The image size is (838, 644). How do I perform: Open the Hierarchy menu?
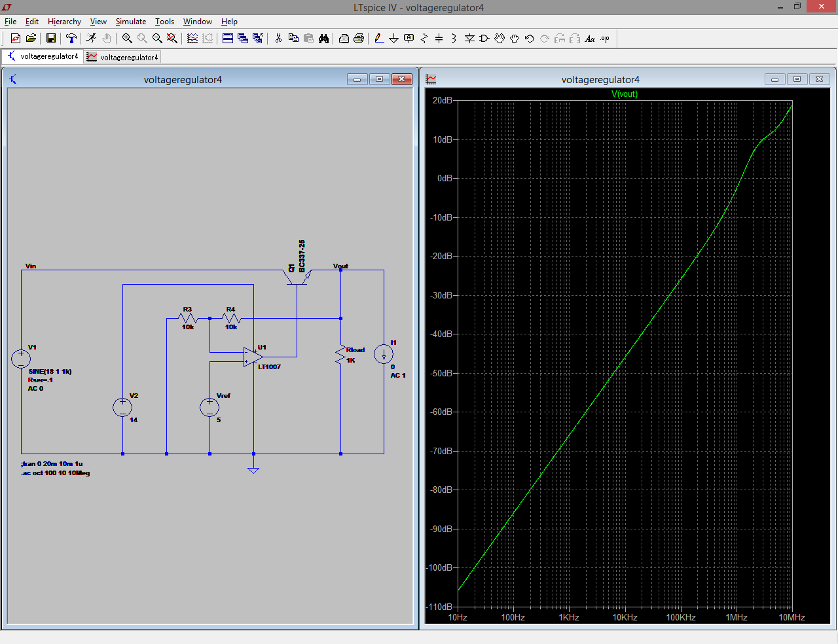[64, 22]
